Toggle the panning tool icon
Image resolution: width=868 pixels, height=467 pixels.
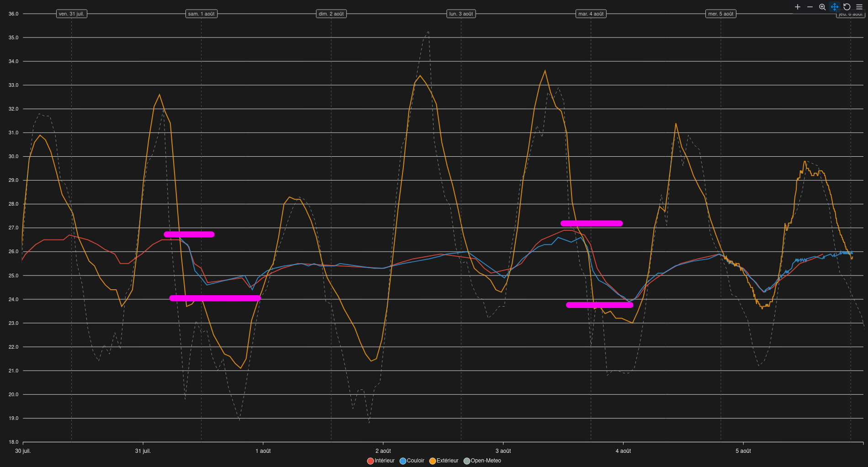[835, 7]
